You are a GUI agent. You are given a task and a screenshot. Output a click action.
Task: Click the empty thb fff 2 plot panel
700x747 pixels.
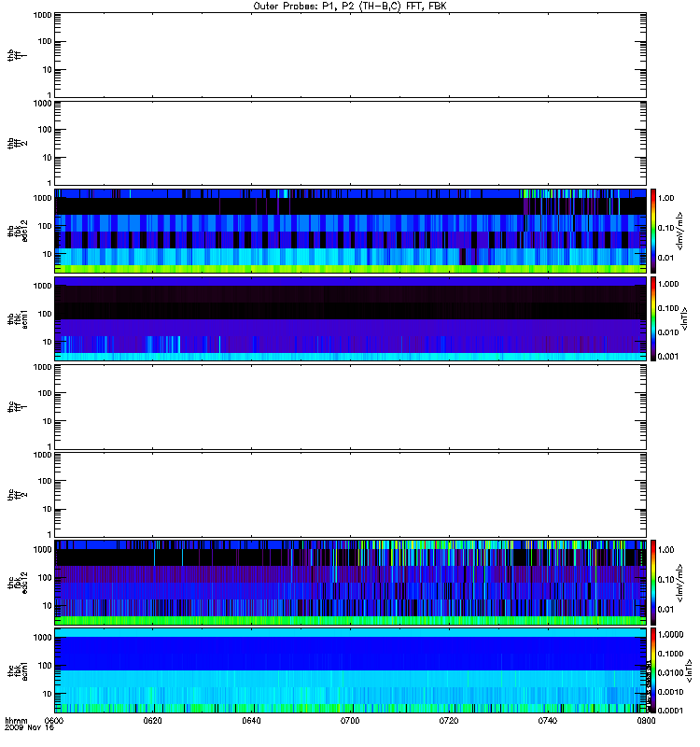350,143
